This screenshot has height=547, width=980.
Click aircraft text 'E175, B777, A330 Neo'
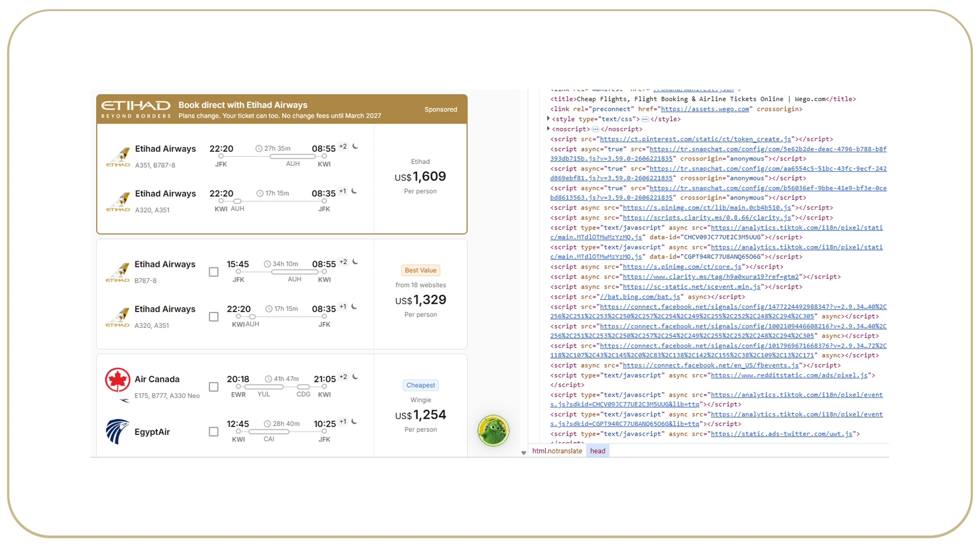pos(167,396)
